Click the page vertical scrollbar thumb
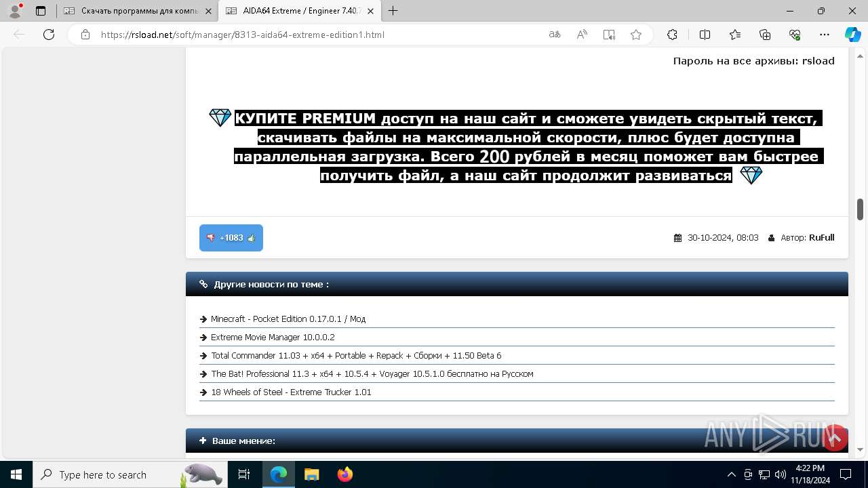 pos(860,209)
